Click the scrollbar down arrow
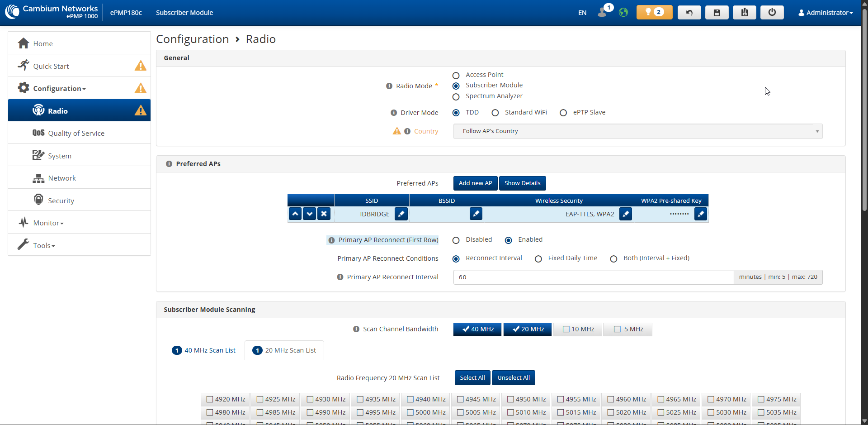Viewport: 868px width, 425px height. (864, 420)
